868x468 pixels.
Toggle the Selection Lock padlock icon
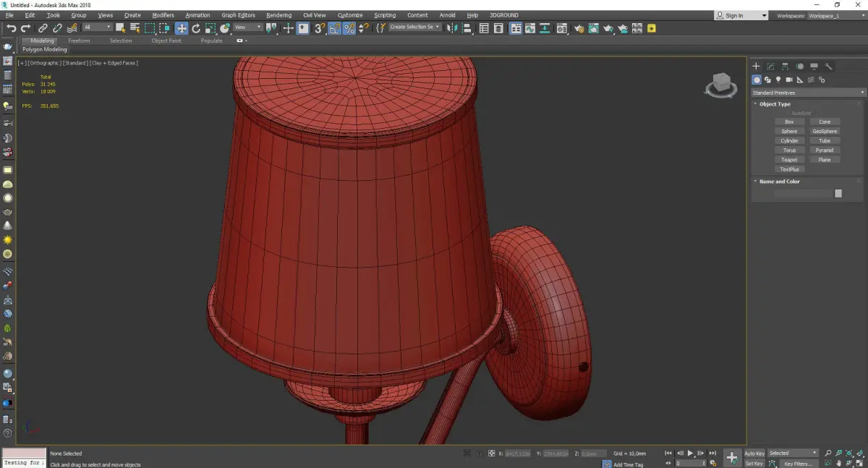478,454
